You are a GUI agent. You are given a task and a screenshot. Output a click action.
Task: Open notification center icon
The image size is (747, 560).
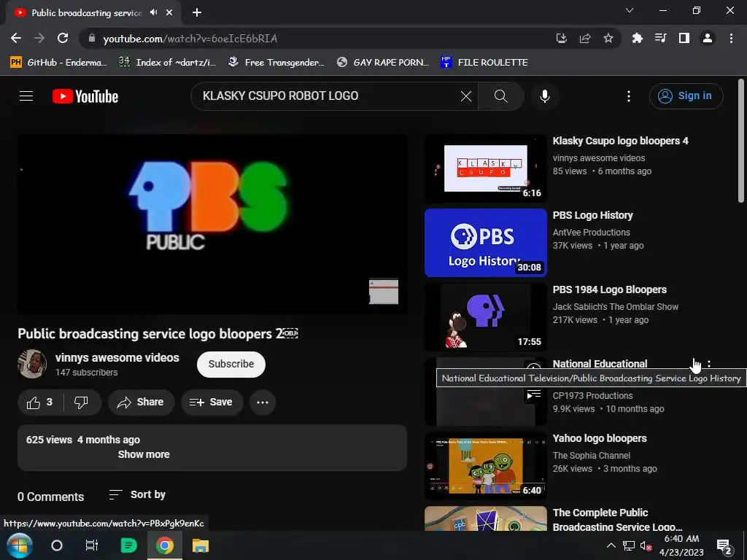(x=724, y=545)
